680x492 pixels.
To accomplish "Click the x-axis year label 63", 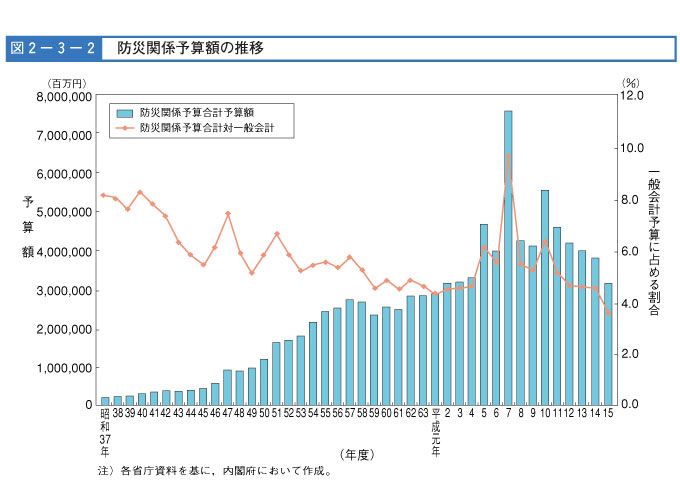I will click(423, 413).
